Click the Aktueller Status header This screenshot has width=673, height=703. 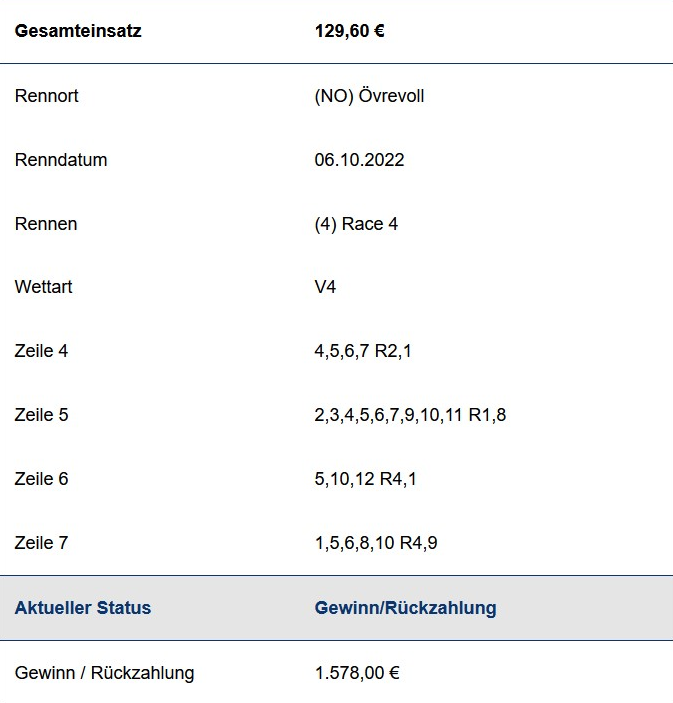tap(83, 608)
